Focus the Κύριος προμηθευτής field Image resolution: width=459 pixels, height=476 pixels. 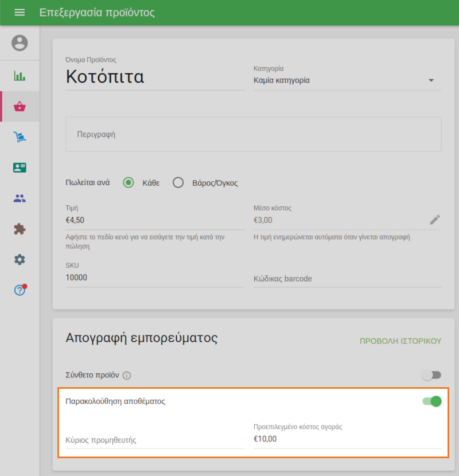155,440
